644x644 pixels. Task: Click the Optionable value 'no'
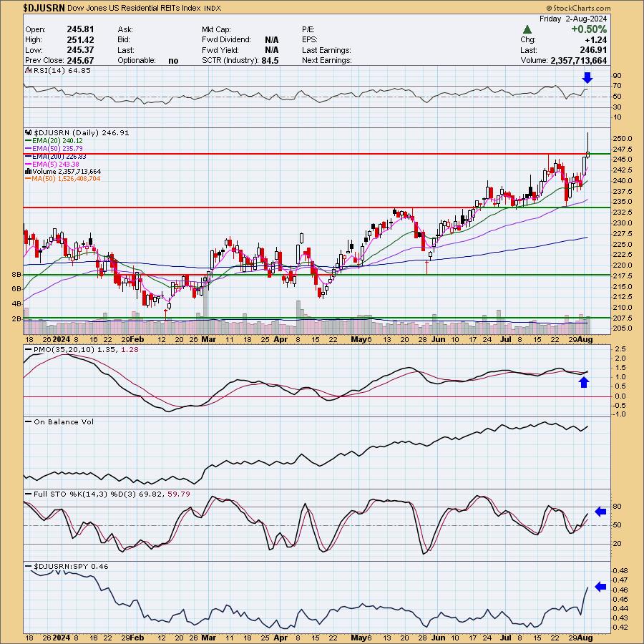(173, 60)
